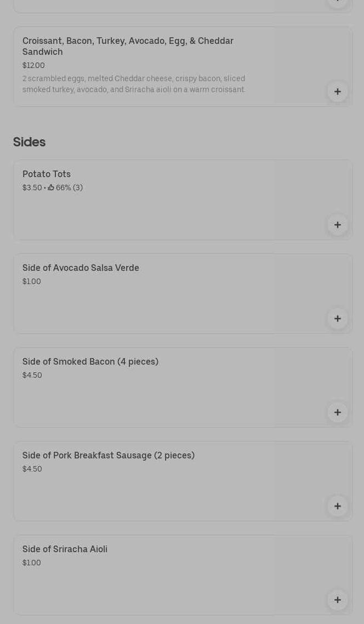Add Side of Sriracha Aioli
Image resolution: width=364 pixels, height=624 pixels.
[x=338, y=600]
